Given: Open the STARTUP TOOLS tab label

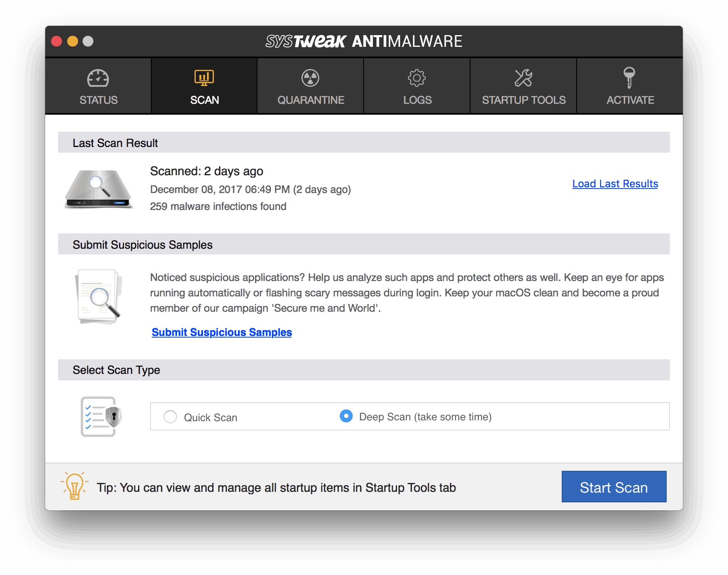Looking at the screenshot, I should (x=524, y=100).
